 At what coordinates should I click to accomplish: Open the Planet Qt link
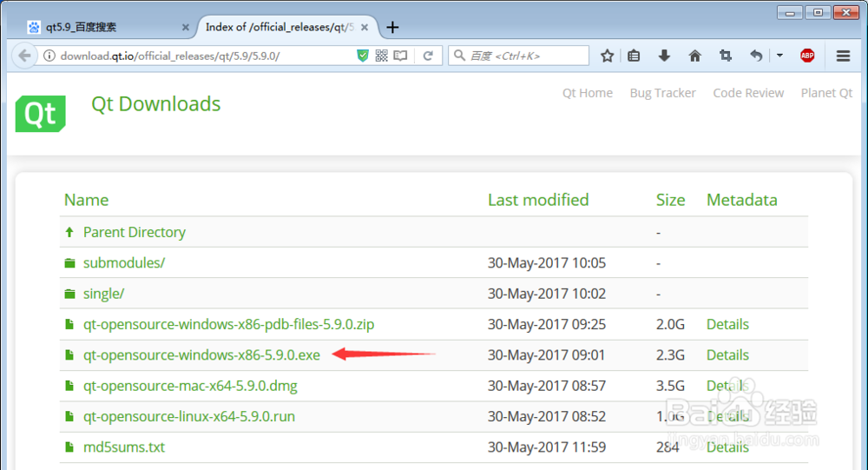tap(826, 93)
